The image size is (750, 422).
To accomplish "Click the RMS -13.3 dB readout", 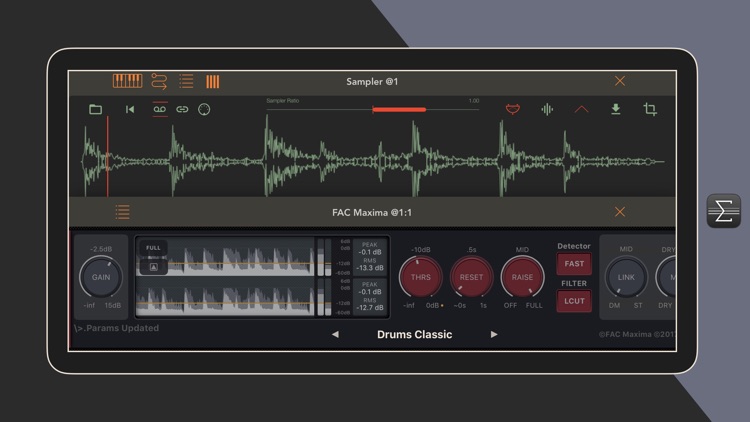I will click(370, 265).
